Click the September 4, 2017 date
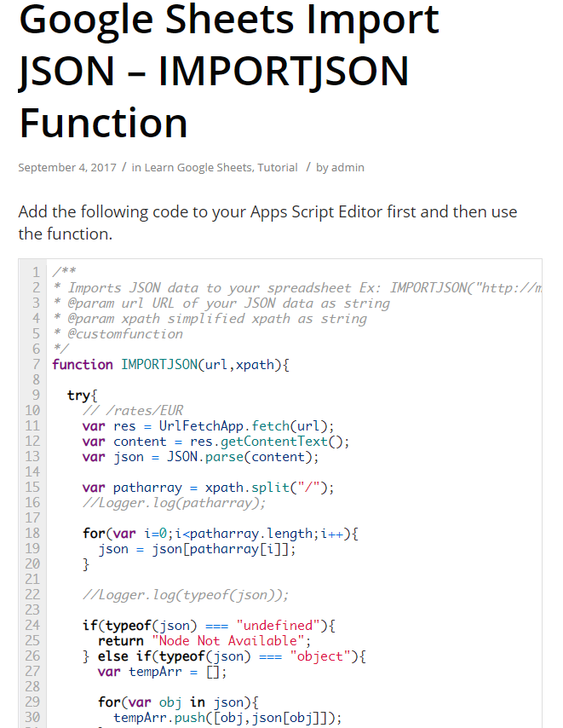The image size is (563, 728). (x=67, y=168)
